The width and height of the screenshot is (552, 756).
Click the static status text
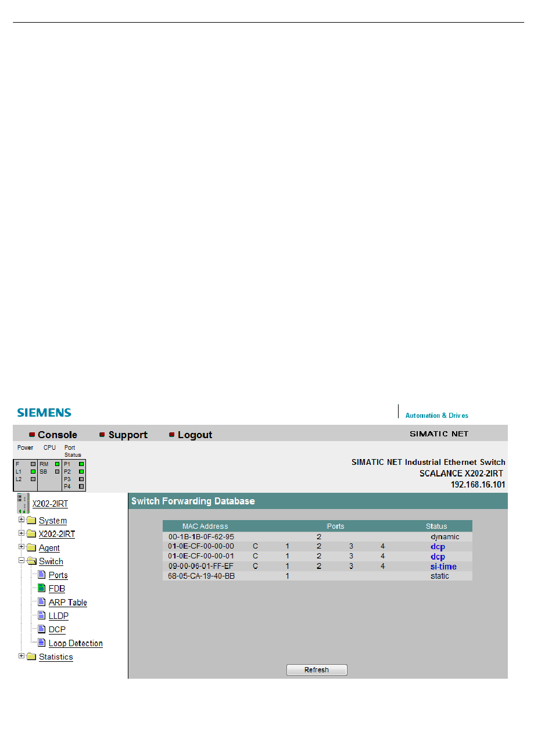(440, 576)
